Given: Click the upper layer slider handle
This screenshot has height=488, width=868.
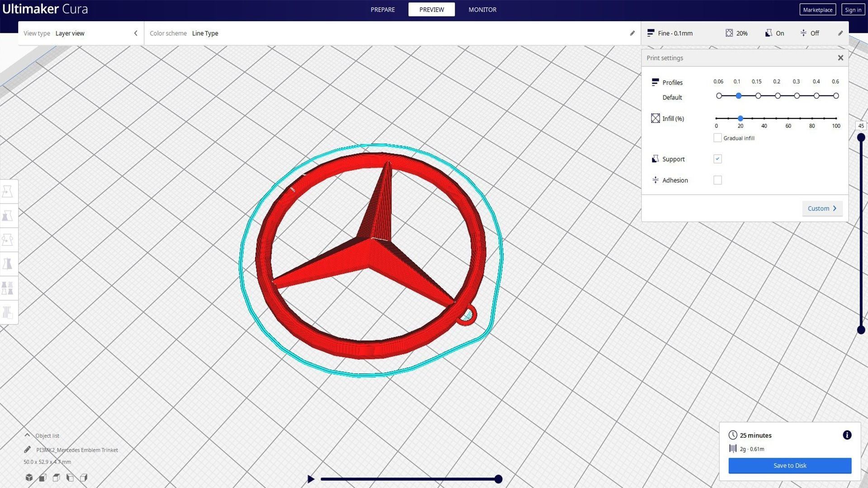Looking at the screenshot, I should [x=861, y=137].
